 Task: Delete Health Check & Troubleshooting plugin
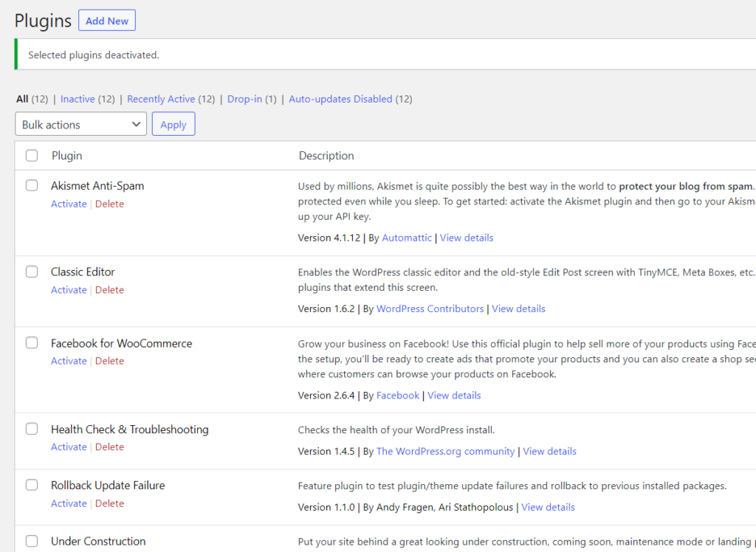(109, 447)
